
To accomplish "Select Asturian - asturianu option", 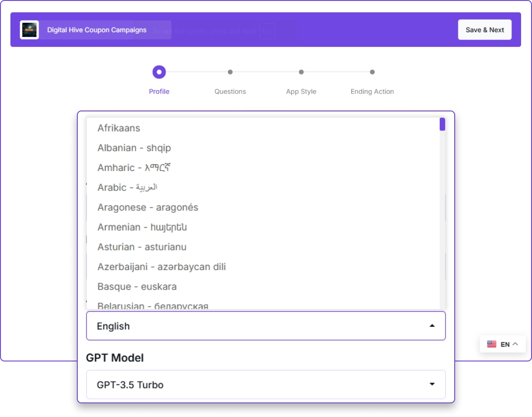I will tap(142, 247).
